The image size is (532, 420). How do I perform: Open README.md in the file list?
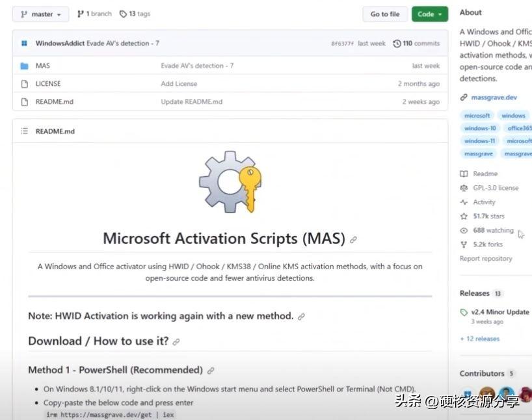(x=55, y=101)
